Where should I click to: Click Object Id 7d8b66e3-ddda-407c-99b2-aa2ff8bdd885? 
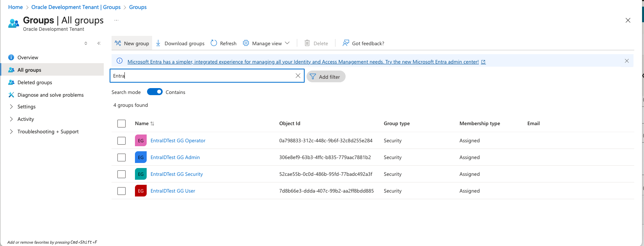point(326,191)
